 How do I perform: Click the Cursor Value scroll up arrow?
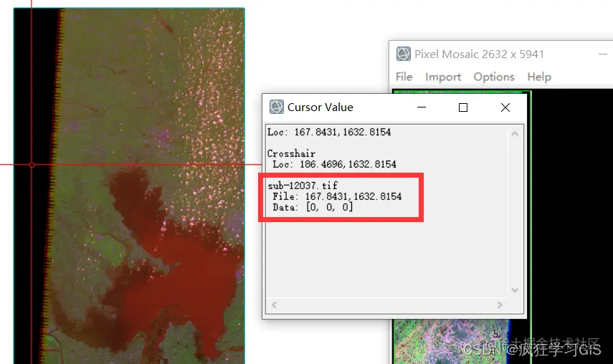[x=515, y=134]
